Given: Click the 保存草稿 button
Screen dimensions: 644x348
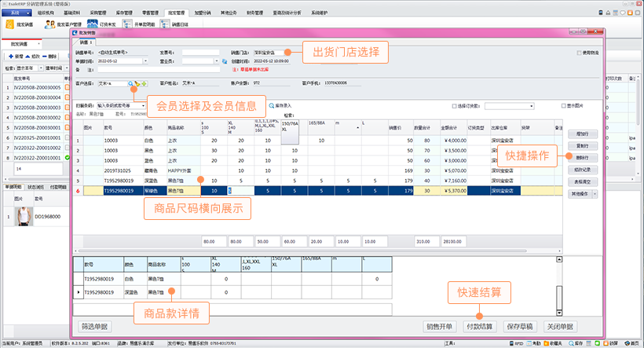Looking at the screenshot, I should [x=521, y=326].
